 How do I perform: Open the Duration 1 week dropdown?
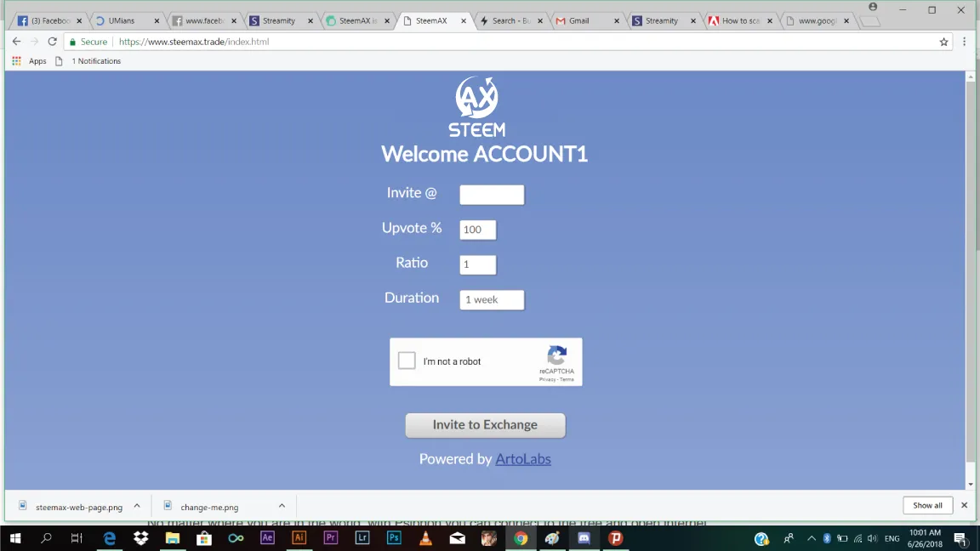[x=492, y=300]
